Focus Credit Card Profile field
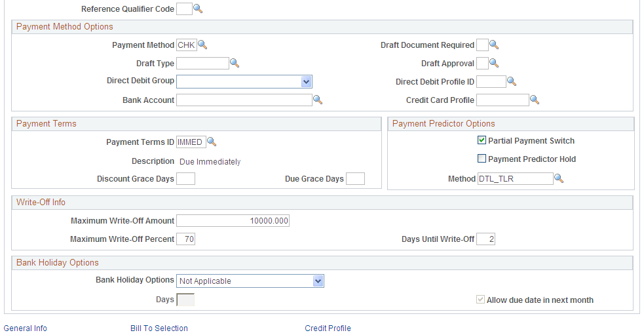Viewport: 644px width, 335px height. (502, 100)
